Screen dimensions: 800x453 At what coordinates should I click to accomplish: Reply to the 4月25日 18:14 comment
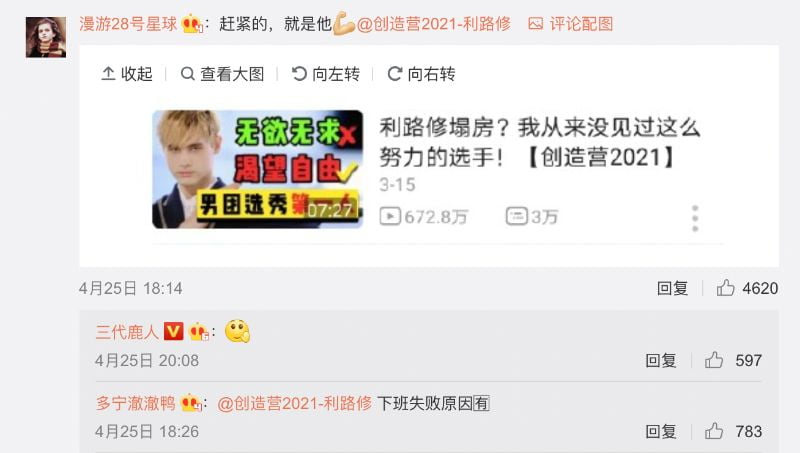(672, 288)
